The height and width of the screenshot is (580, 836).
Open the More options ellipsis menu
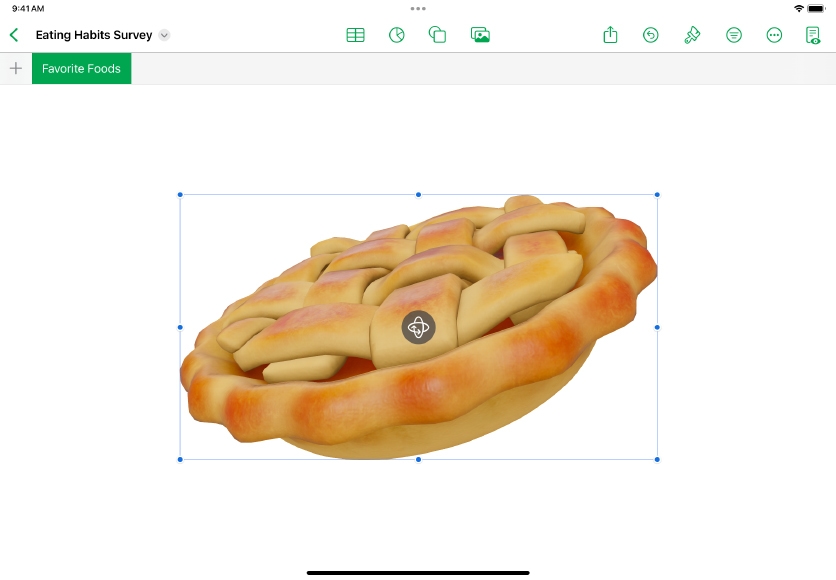pyautogui.click(x=774, y=35)
